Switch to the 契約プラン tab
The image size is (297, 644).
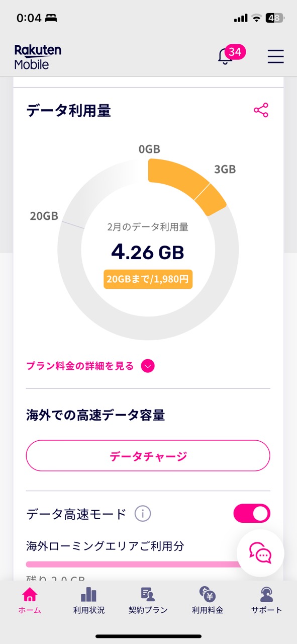pyautogui.click(x=148, y=601)
